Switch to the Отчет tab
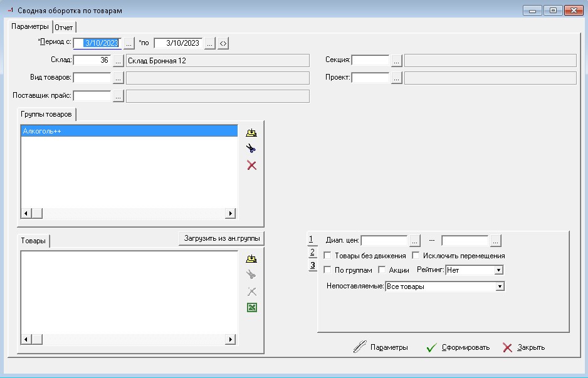588x378 pixels. click(64, 28)
